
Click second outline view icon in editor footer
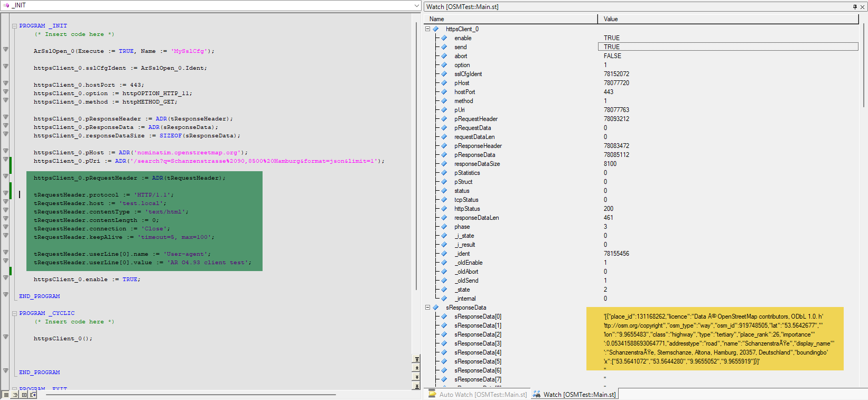[x=15, y=395]
